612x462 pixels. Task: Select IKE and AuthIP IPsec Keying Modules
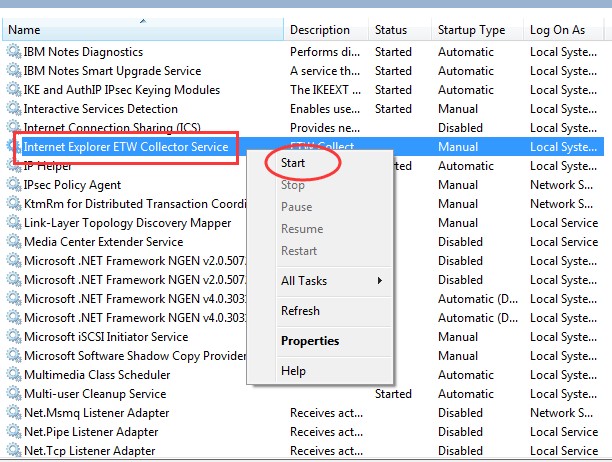pos(122,90)
